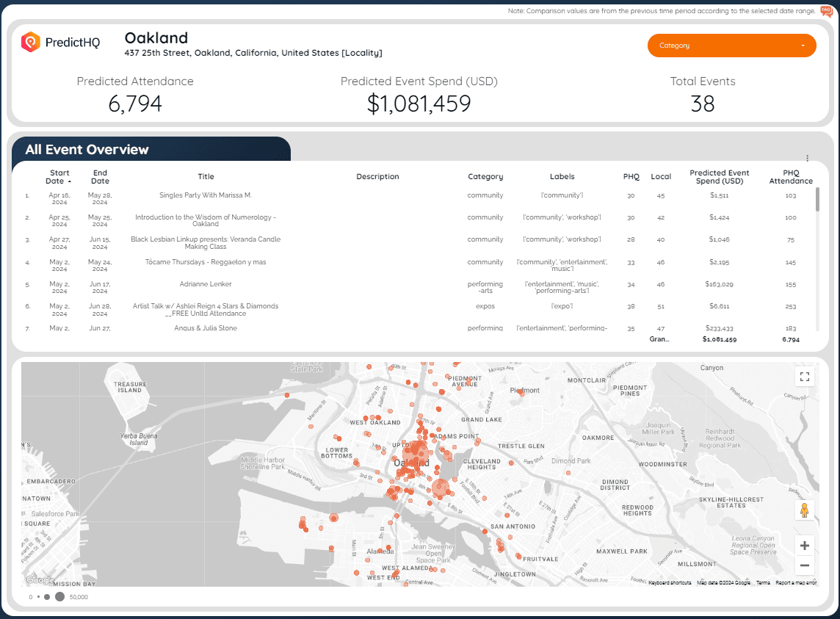This screenshot has width=840, height=619.
Task: Open the FAQ chat icon
Action: (x=825, y=11)
